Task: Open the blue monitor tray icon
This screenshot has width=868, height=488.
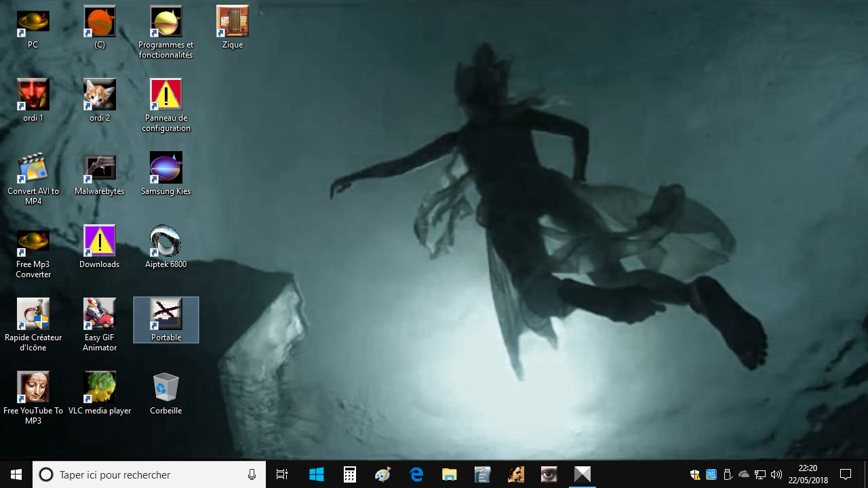Action: 711,474
